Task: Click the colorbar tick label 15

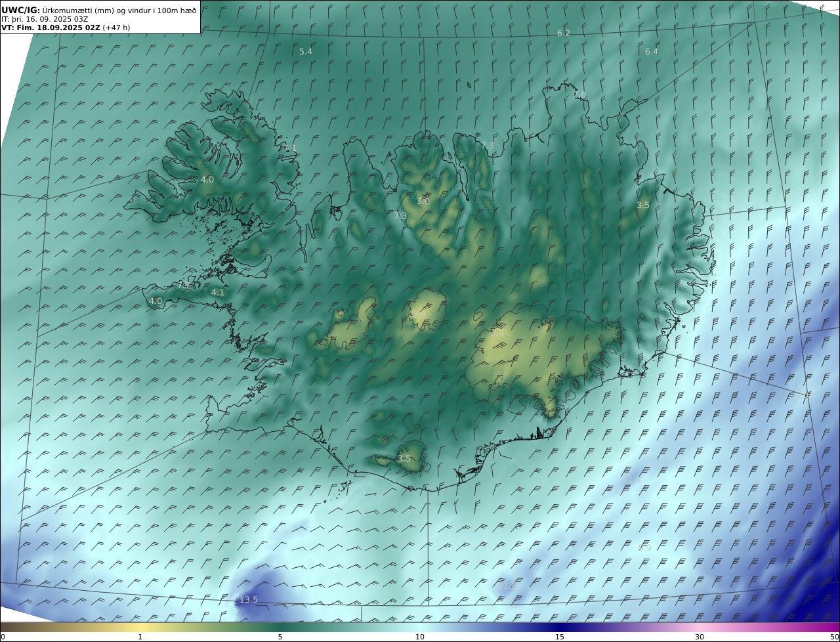Action: click(x=560, y=637)
